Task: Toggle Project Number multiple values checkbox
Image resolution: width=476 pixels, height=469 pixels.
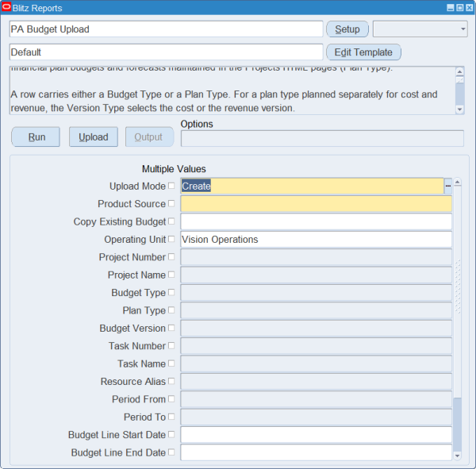Action: pyautogui.click(x=171, y=256)
